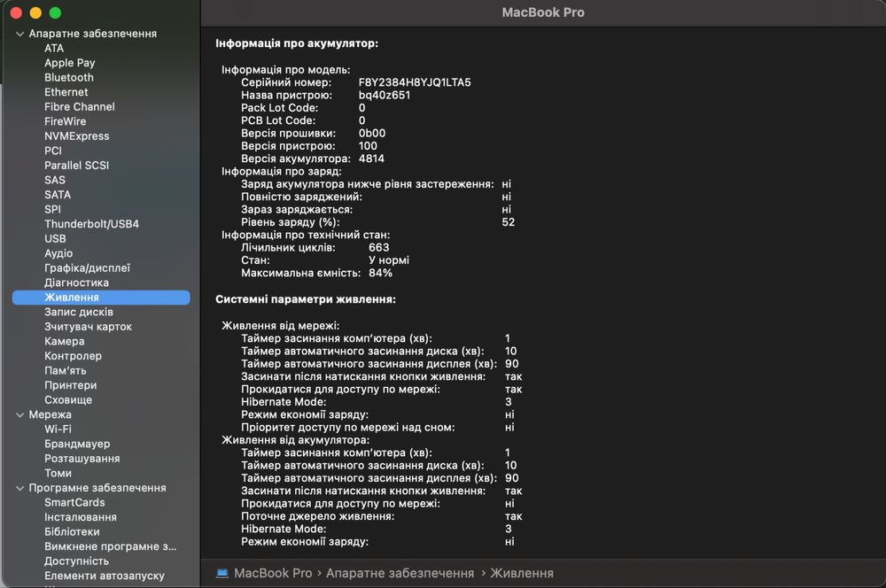Click the serial number F8Y2384H8YJQ1LTA5
This screenshot has width=886, height=588.
coord(414,83)
